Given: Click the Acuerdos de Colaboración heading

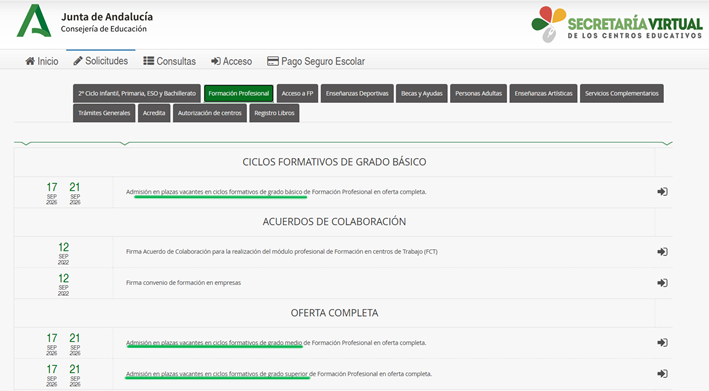Looking at the screenshot, I should (x=334, y=221).
